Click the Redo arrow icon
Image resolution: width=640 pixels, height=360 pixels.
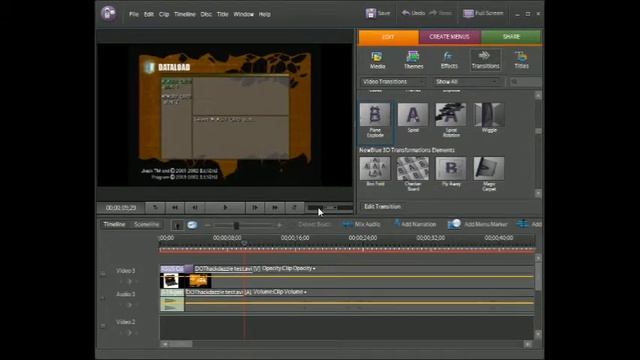click(433, 13)
